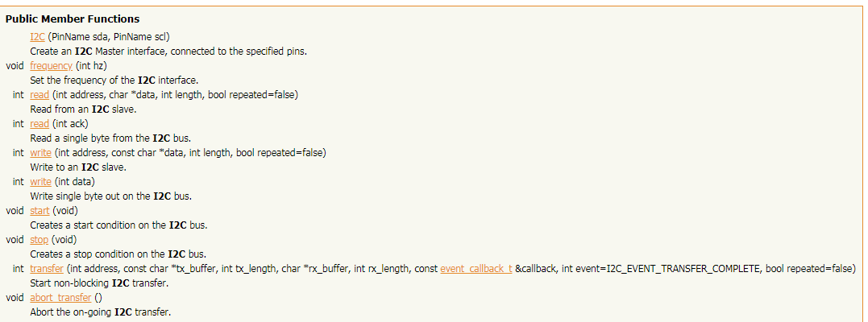Open the abort_transfer function link
Screen dimensions: 868x322
pos(60,297)
